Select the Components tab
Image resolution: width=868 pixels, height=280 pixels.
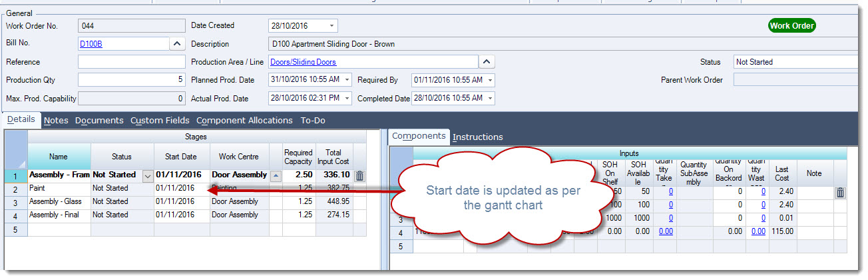coord(419,136)
